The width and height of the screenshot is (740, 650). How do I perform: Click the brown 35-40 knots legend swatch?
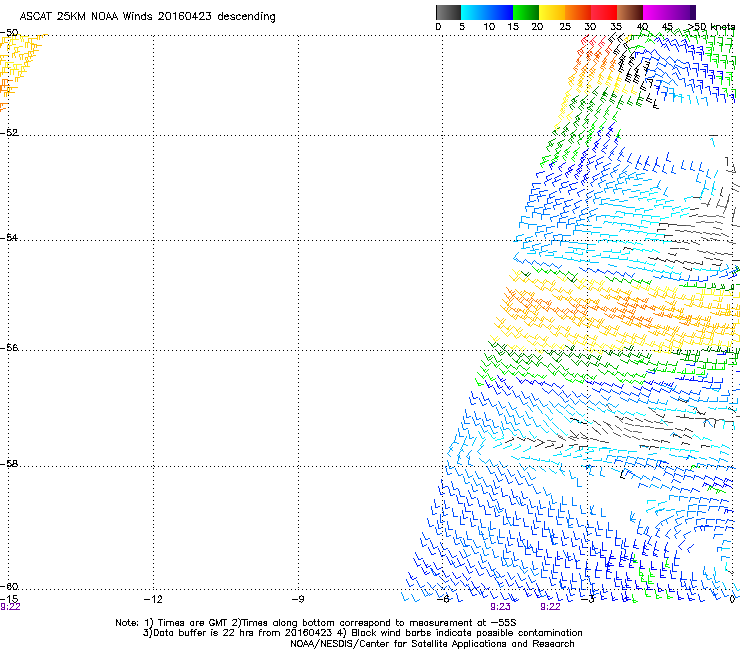(630, 12)
